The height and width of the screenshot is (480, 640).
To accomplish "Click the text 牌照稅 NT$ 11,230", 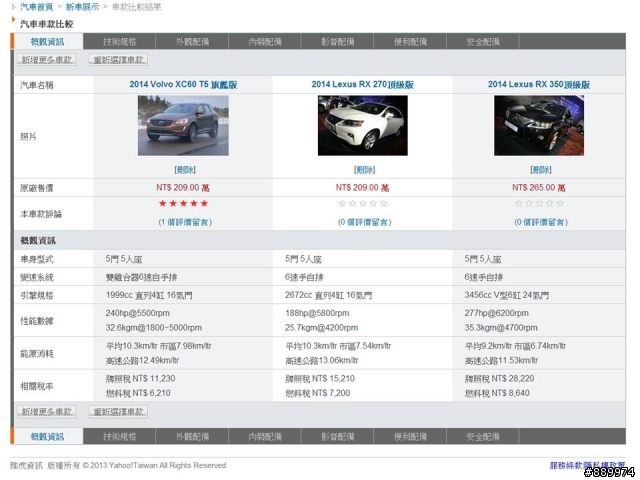I will pyautogui.click(x=140, y=378).
